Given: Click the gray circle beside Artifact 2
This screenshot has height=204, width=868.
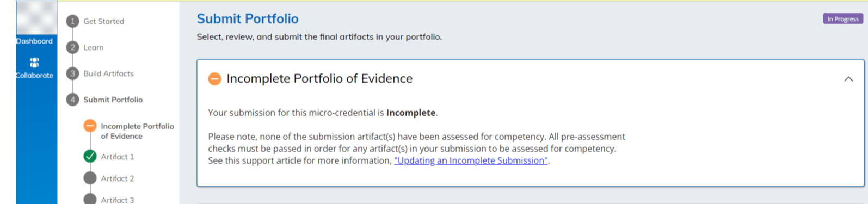Looking at the screenshot, I should (x=90, y=178).
